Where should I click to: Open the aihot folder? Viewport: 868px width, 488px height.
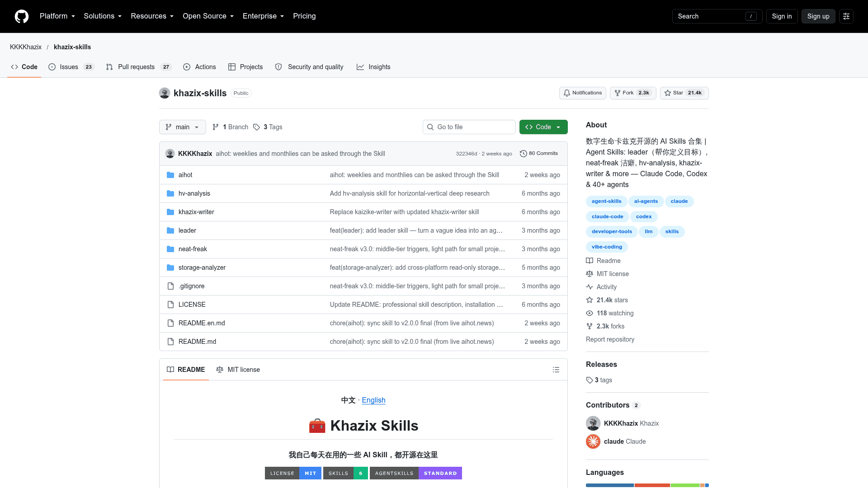pyautogui.click(x=185, y=175)
